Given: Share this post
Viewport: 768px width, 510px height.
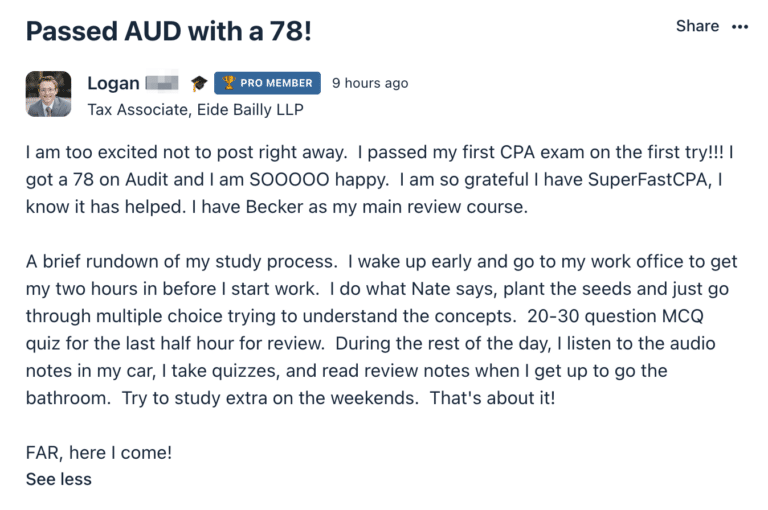Looking at the screenshot, I should [697, 26].
